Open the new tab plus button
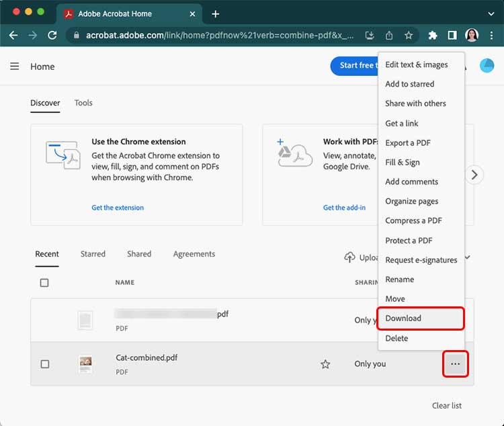 coord(215,14)
